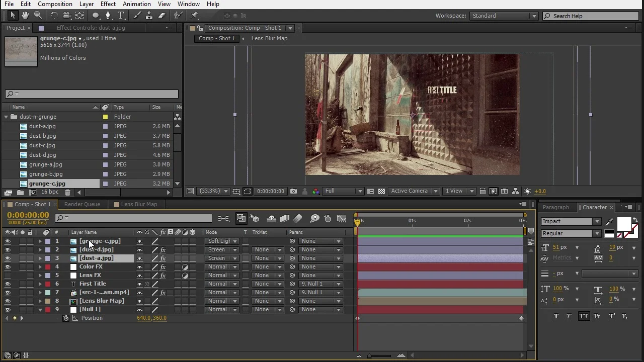Screen dimensions: 644x362
Task: Toggle the Position stopwatch on Null 1
Action: tap(65, 318)
